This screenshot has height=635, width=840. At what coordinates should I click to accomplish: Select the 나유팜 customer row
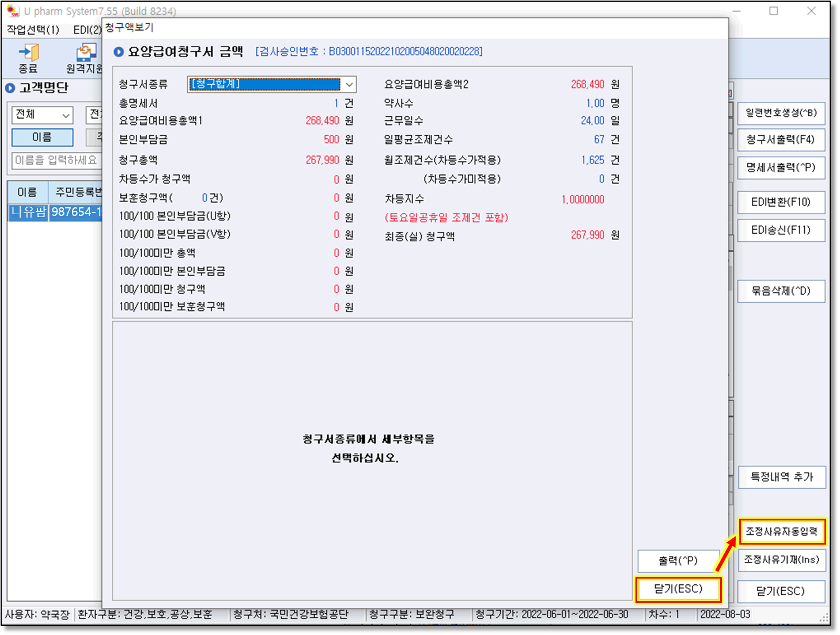(28, 212)
